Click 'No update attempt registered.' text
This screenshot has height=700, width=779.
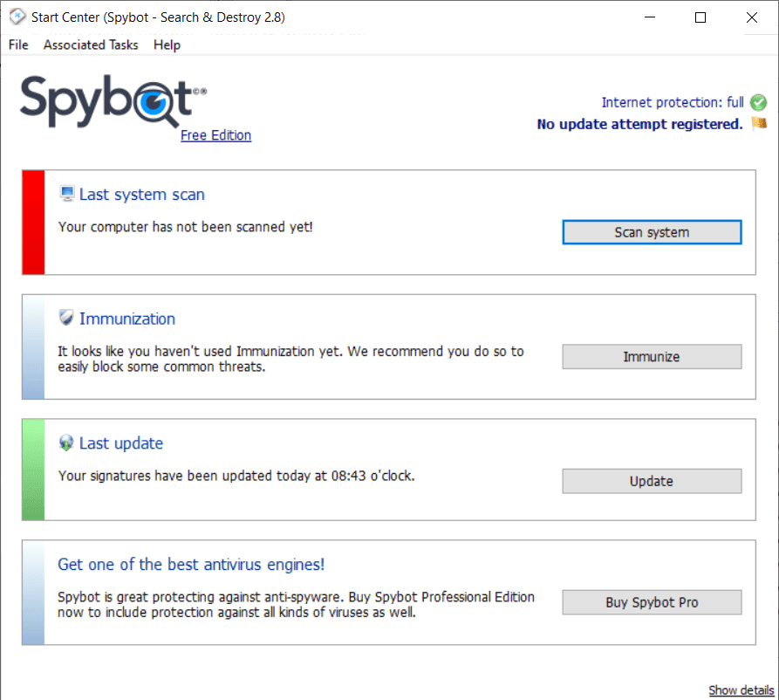(640, 124)
